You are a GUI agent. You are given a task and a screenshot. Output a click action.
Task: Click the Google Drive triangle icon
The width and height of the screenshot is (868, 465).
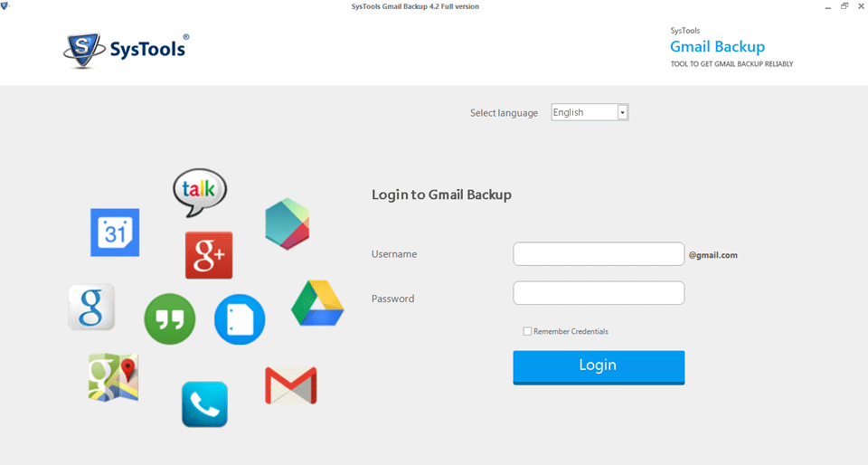(x=317, y=303)
